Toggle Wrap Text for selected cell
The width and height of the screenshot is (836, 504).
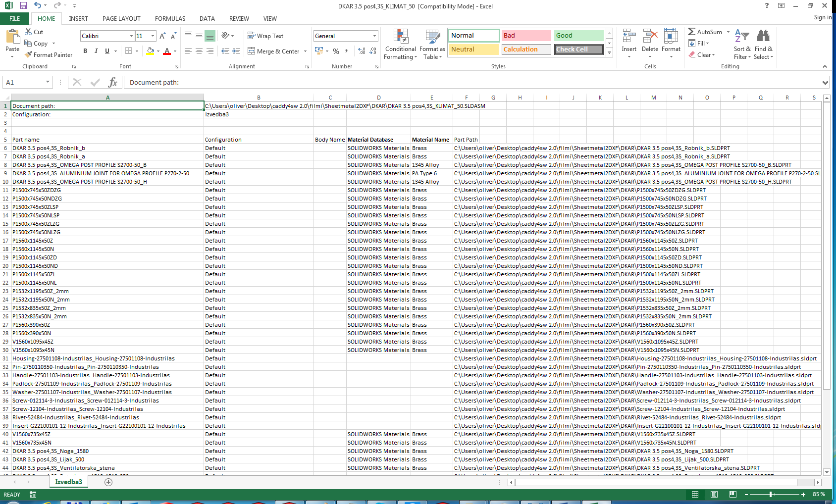[265, 36]
